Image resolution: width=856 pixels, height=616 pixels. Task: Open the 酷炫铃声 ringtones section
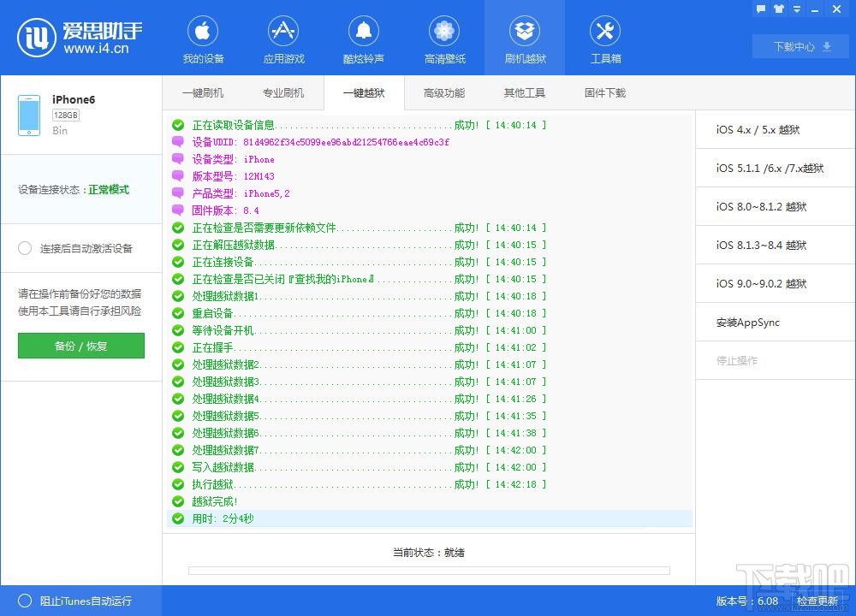(x=364, y=38)
